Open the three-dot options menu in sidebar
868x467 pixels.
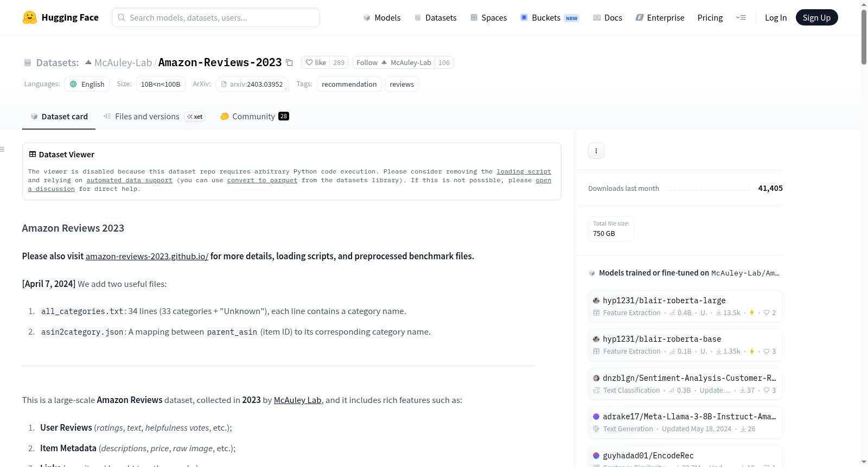click(596, 151)
